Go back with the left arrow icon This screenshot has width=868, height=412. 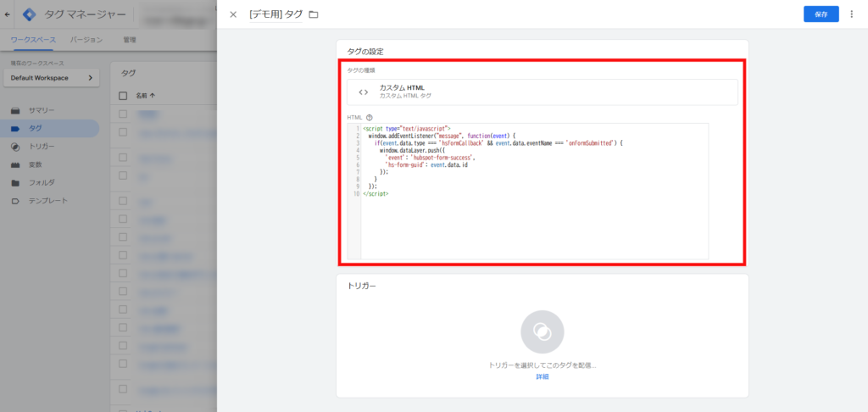click(7, 14)
